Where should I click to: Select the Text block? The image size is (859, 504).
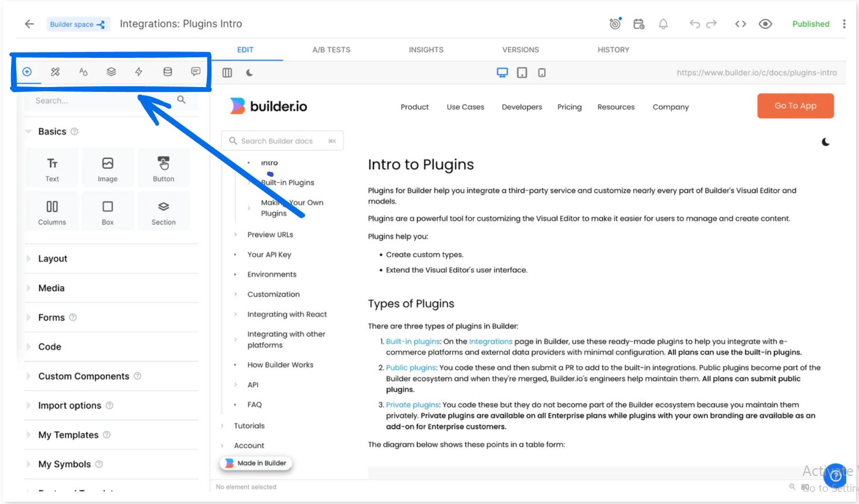[52, 169]
